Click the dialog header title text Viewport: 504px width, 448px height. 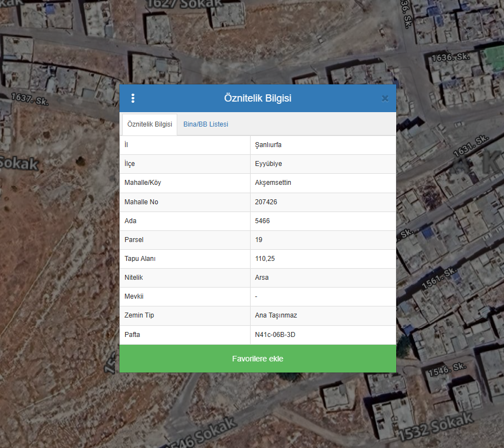[258, 98]
